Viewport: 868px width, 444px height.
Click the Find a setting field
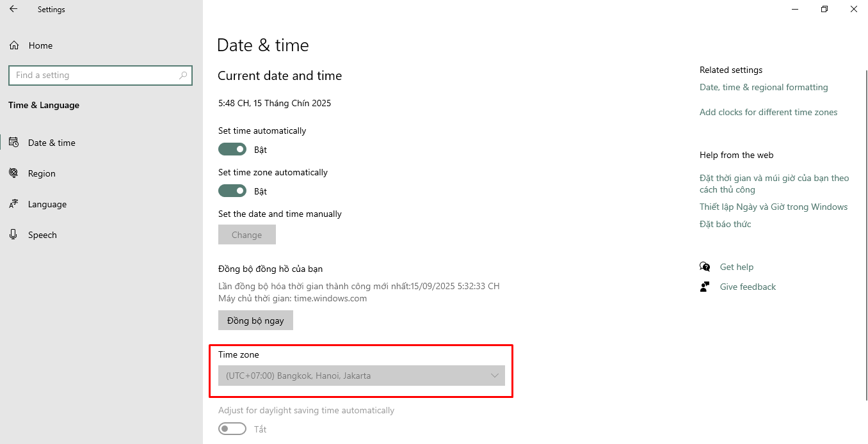tap(100, 75)
